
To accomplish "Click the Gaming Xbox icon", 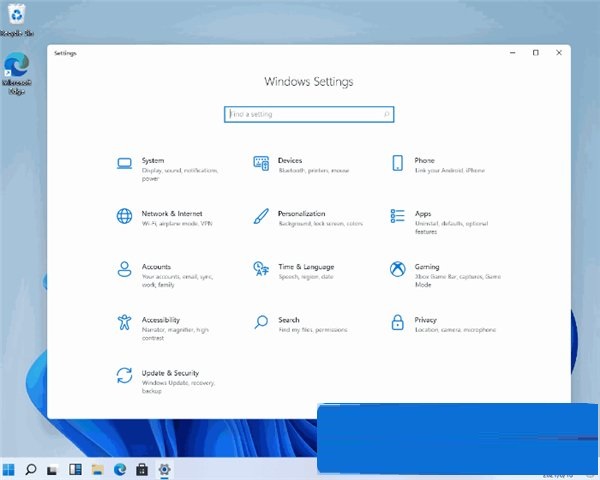I will 397,270.
